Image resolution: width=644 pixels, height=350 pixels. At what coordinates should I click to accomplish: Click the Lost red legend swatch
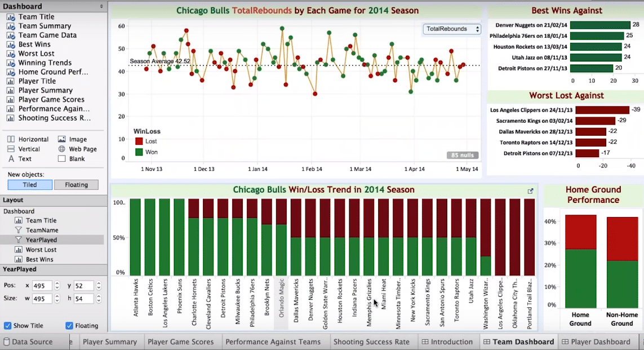click(x=139, y=141)
